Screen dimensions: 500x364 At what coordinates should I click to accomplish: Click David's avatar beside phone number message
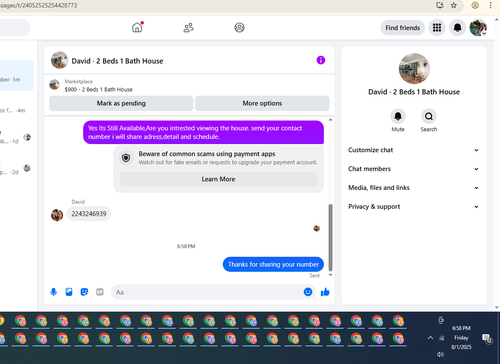[x=57, y=215]
